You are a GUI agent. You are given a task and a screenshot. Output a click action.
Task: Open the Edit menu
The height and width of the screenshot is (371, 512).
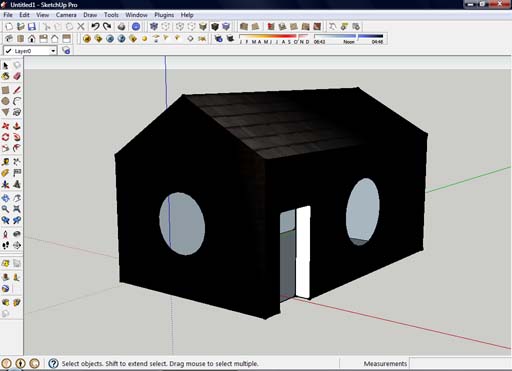point(24,15)
